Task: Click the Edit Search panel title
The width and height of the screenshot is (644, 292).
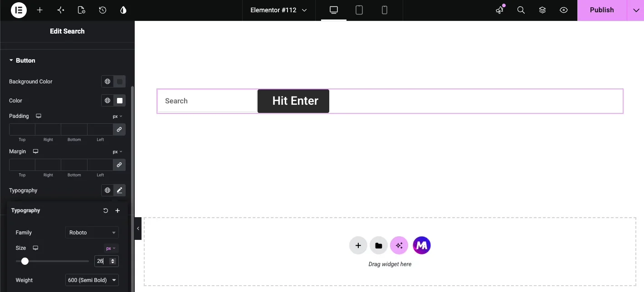Action: coord(67,31)
